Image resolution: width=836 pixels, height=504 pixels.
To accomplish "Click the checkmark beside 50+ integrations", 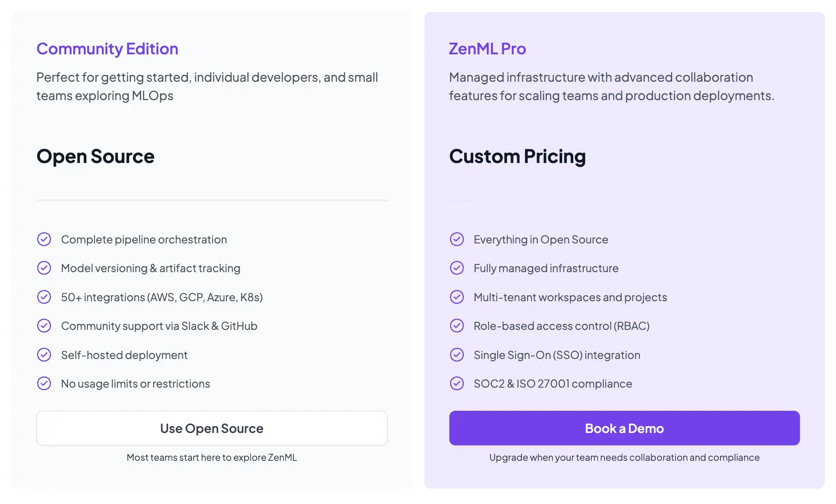I will [x=44, y=297].
